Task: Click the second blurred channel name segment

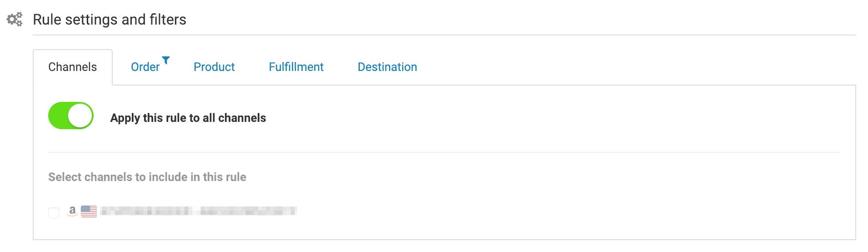Action: click(248, 211)
